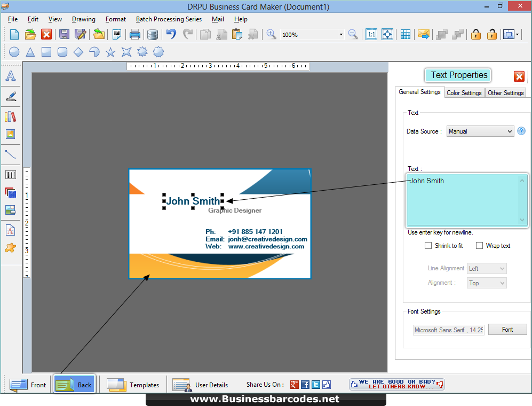Select the Rectangle shape tool
Screen dimensions: 532x406
(x=46, y=52)
